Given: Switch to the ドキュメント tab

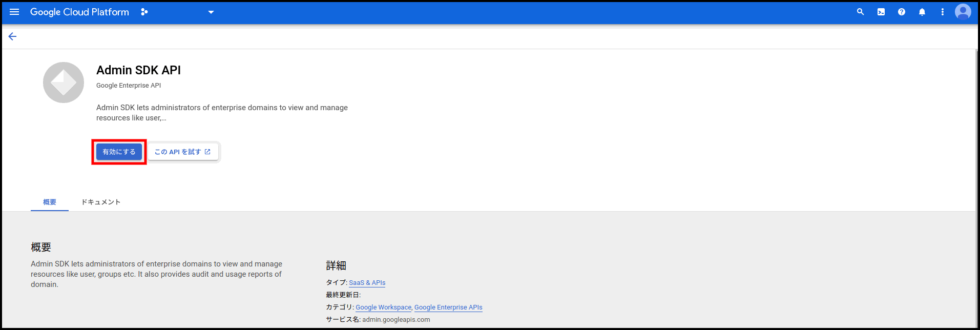Looking at the screenshot, I should 101,202.
